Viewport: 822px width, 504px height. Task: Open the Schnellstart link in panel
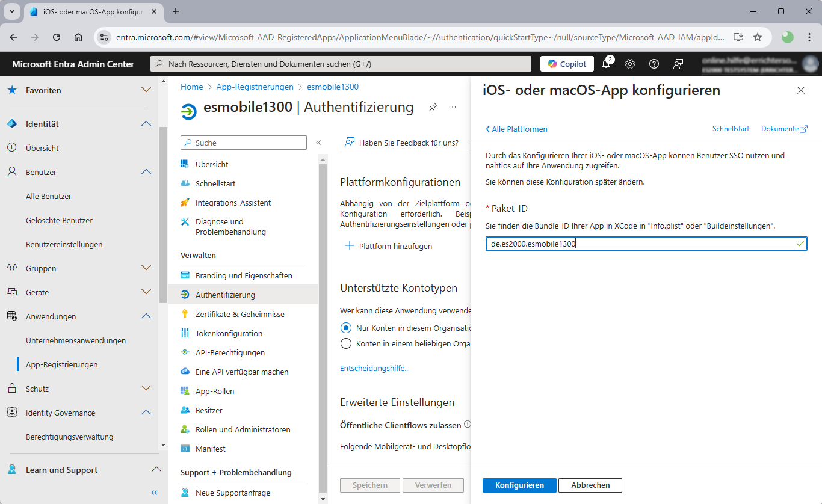pyautogui.click(x=731, y=129)
